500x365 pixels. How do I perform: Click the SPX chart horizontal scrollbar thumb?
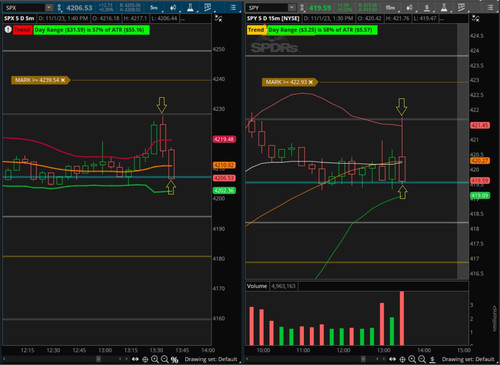98,359
